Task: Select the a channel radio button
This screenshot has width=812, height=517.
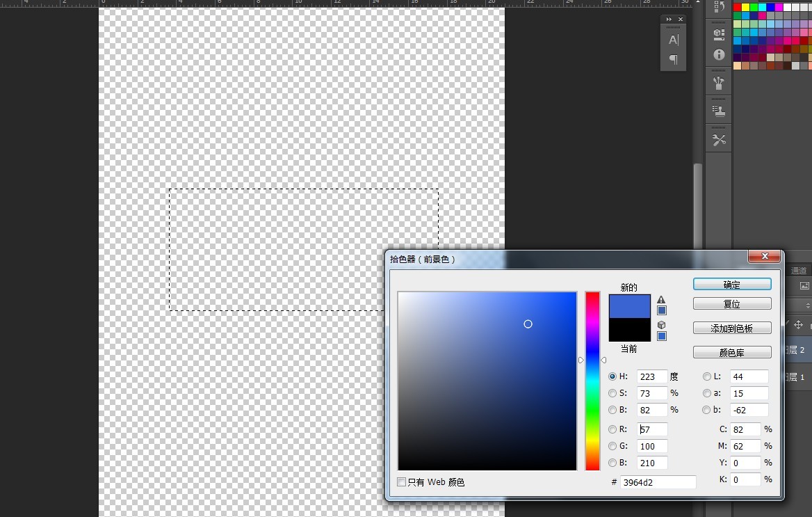Action: click(707, 393)
